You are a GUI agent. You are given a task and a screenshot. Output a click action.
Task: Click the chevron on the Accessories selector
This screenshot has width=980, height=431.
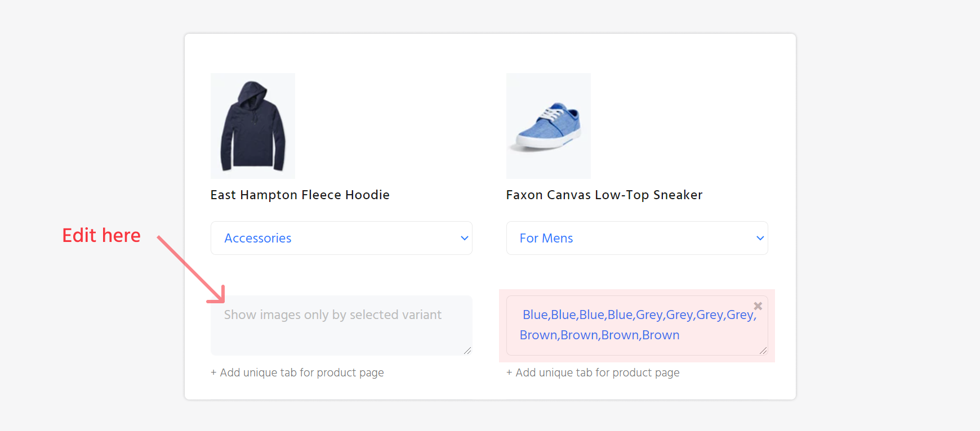point(464,238)
